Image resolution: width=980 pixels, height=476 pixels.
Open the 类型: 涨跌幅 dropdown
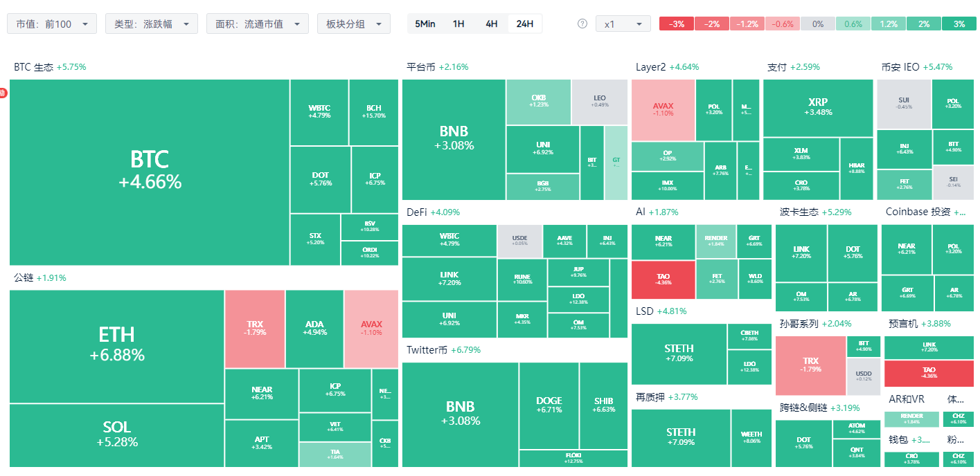point(152,24)
